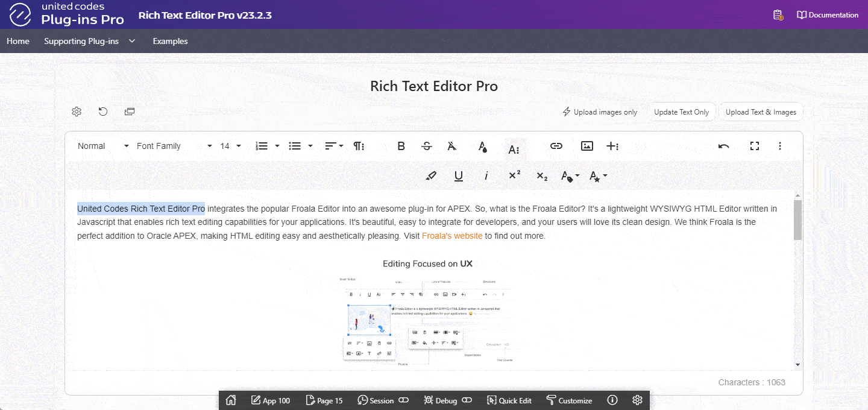Click the editor's vertical scrollbar thumb
This screenshot has width=868, height=410.
pos(798,219)
